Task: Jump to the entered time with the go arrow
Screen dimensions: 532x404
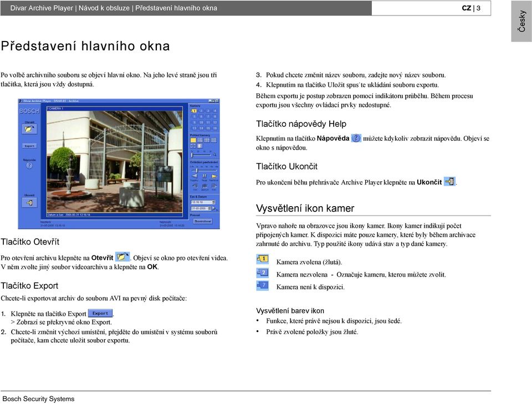Action: (214, 208)
